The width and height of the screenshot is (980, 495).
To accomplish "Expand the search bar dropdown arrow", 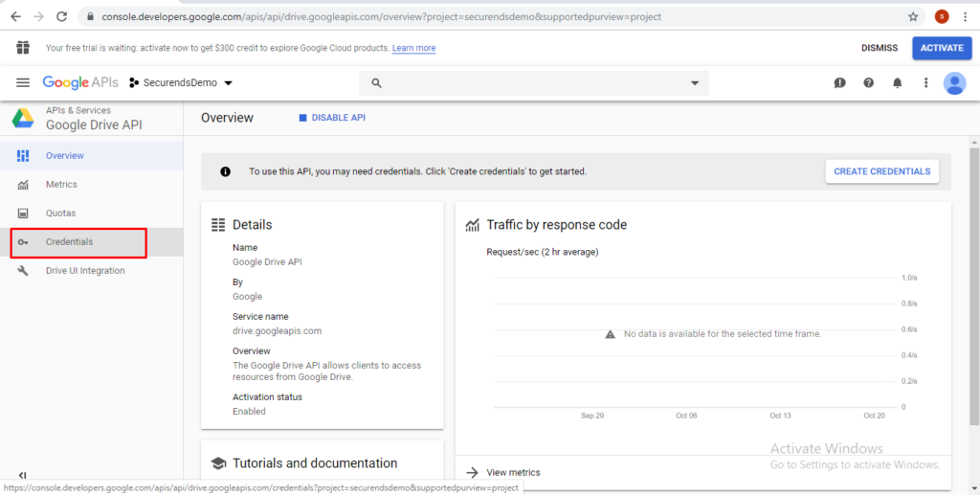I will point(695,83).
